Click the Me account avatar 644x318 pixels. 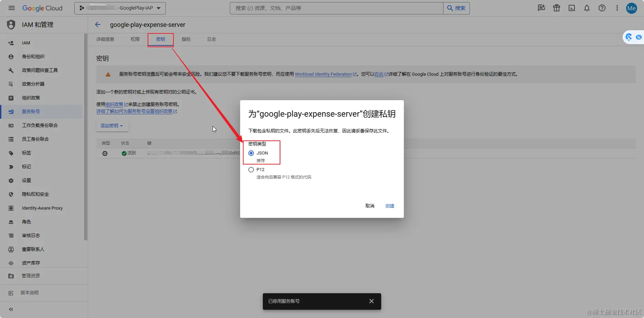[x=632, y=8]
